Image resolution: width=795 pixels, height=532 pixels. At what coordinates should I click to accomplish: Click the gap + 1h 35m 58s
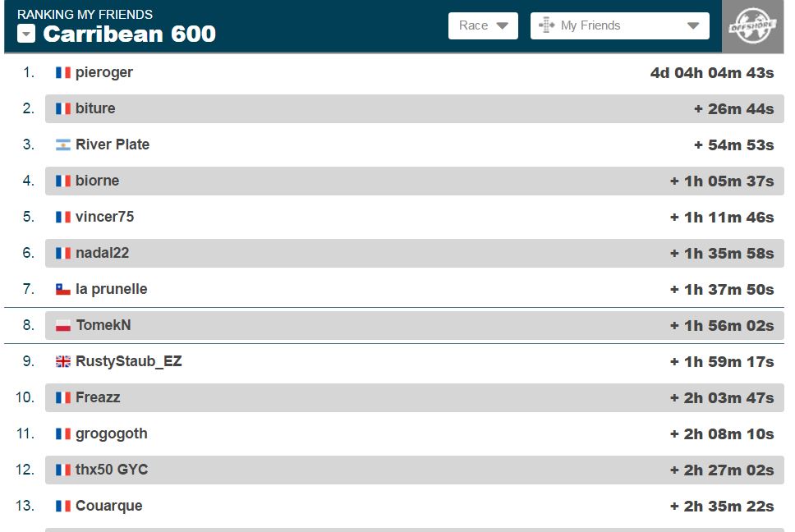click(x=722, y=254)
